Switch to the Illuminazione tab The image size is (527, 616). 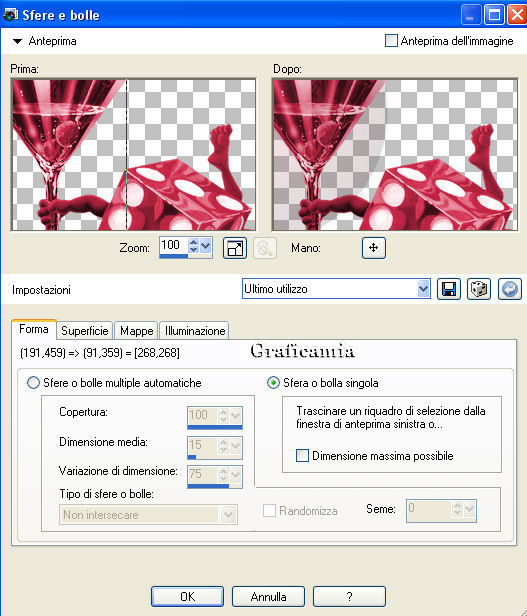coord(195,330)
